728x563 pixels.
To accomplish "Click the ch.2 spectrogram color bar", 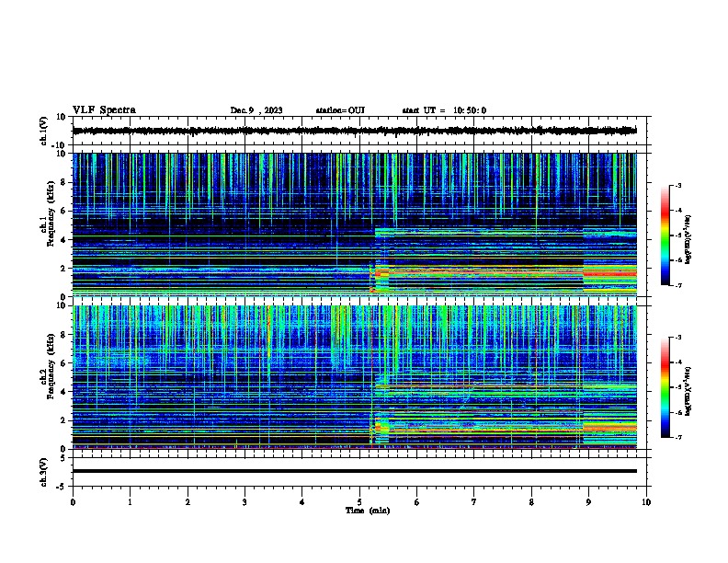I will [x=665, y=387].
